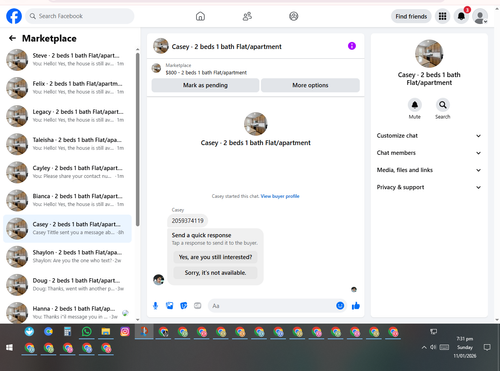Open the View buyer profile link

[x=280, y=196]
